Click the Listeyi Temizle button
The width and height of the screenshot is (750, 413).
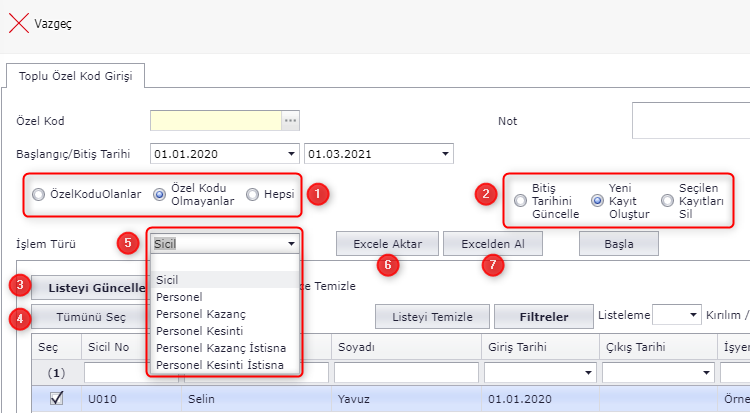432,317
